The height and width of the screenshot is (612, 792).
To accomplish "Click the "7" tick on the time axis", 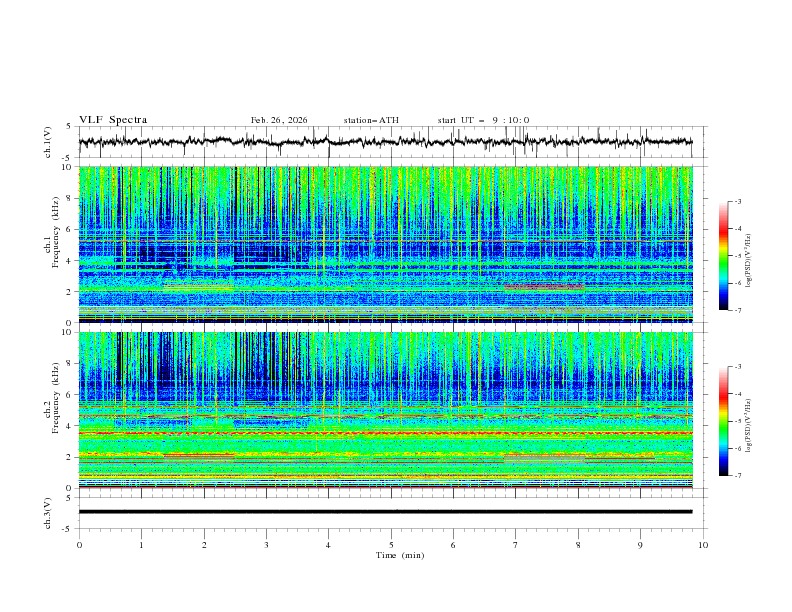I will pyautogui.click(x=516, y=545).
